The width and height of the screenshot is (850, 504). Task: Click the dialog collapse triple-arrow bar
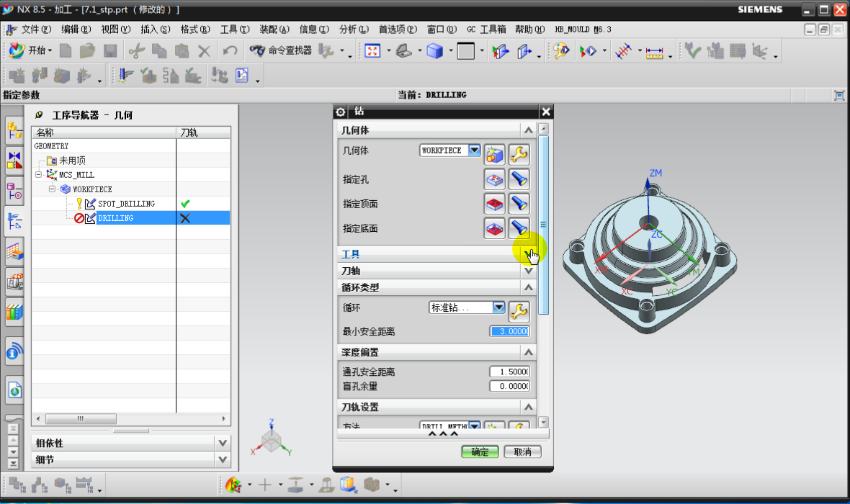[443, 433]
